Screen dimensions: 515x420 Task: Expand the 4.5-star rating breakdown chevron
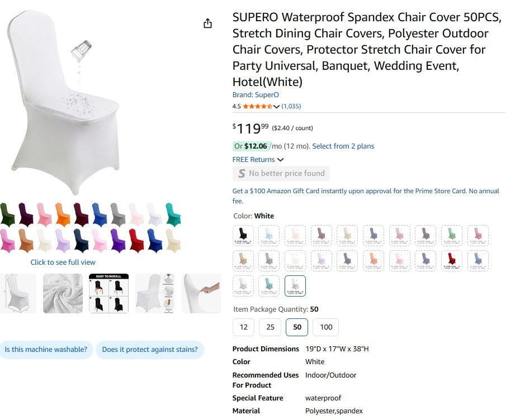276,106
